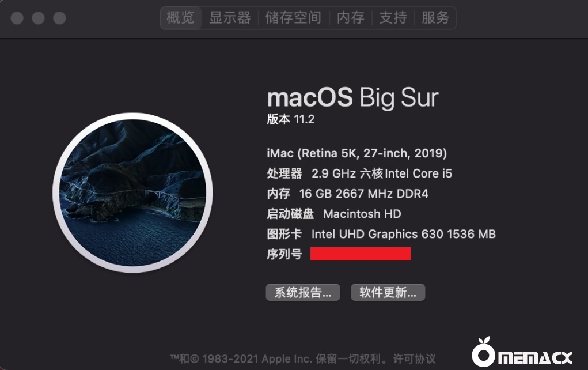Click the 图形卡 Intel UHD Graphics line
Screen dimensions: 588x370
click(381, 234)
